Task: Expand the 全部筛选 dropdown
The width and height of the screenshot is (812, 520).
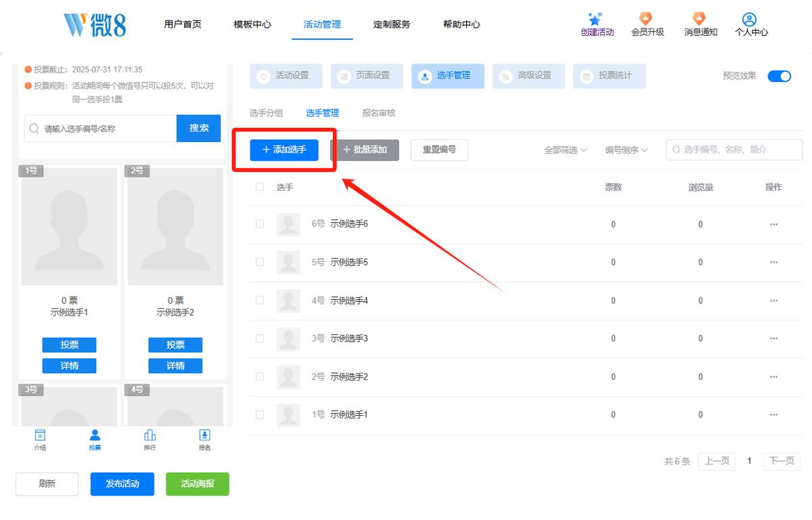Action: tap(566, 150)
